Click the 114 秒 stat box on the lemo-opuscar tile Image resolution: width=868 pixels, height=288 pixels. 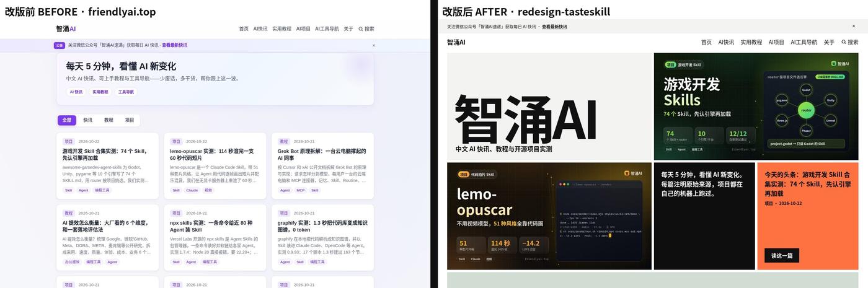pyautogui.click(x=503, y=245)
